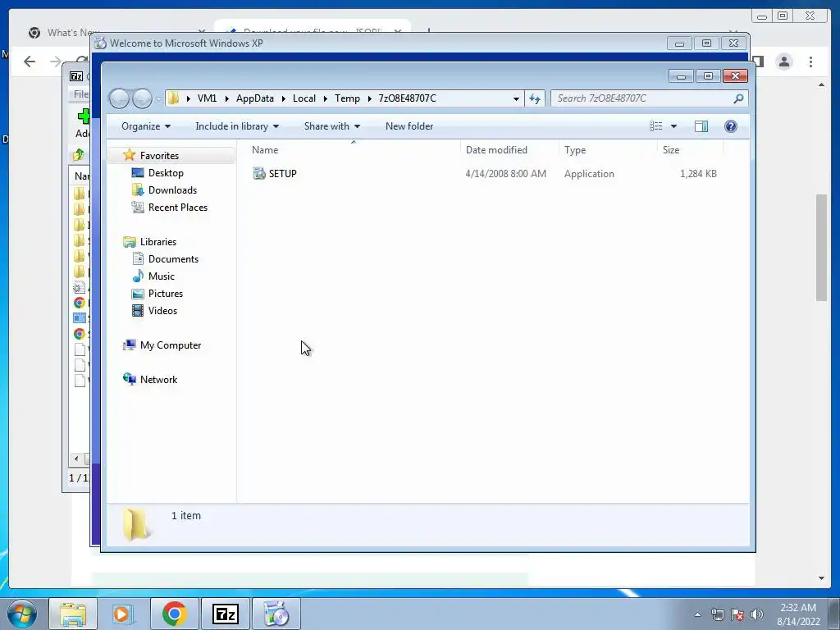Click volume speaker tray icon
Screen dimensions: 840x630
point(757,614)
